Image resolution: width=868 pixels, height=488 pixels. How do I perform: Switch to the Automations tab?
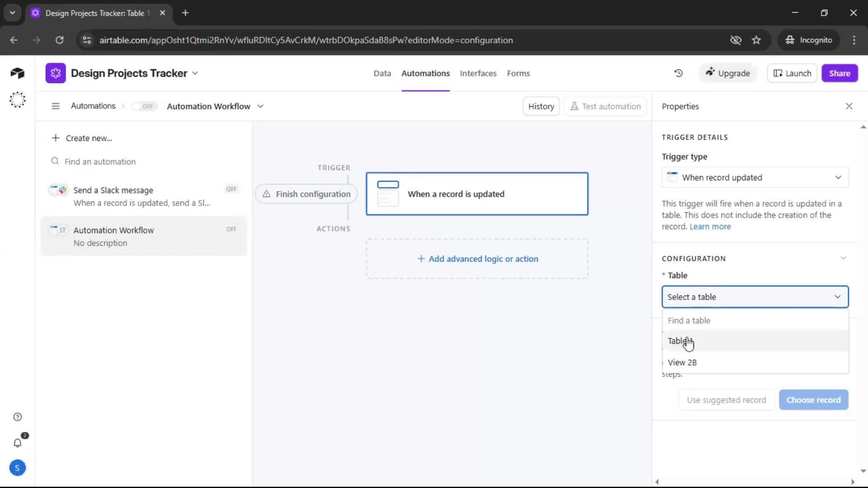tap(425, 73)
